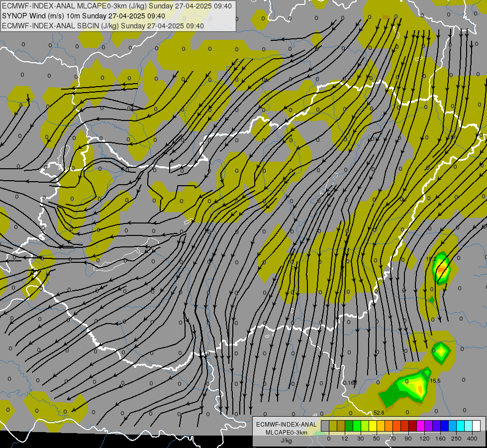The image size is (487, 448).
Task: Select the sky blue legend swatch
Action: tap(453, 426)
